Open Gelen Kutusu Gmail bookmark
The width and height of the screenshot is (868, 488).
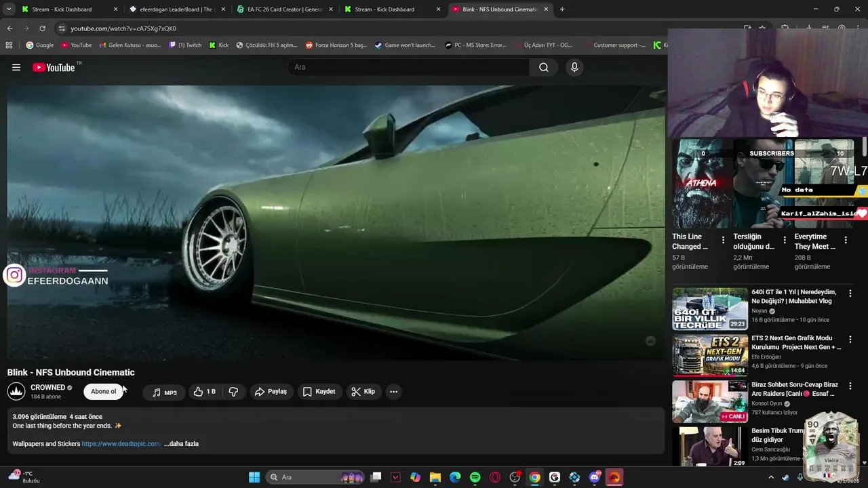(130, 45)
